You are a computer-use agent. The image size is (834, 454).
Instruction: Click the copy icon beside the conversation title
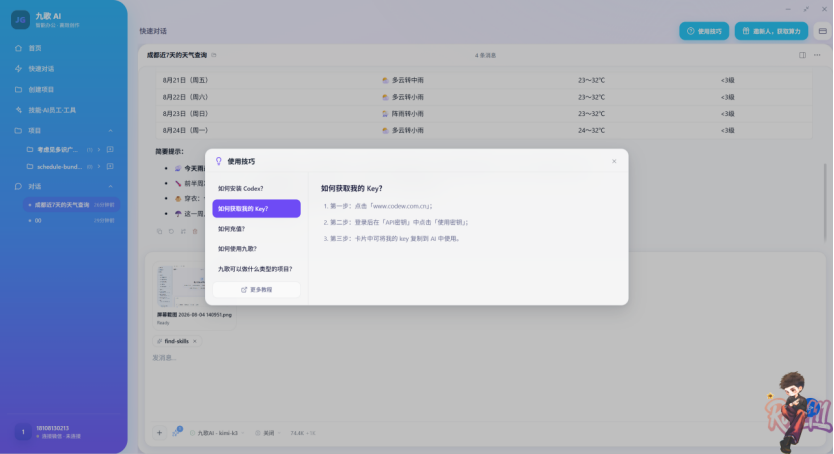click(x=214, y=55)
